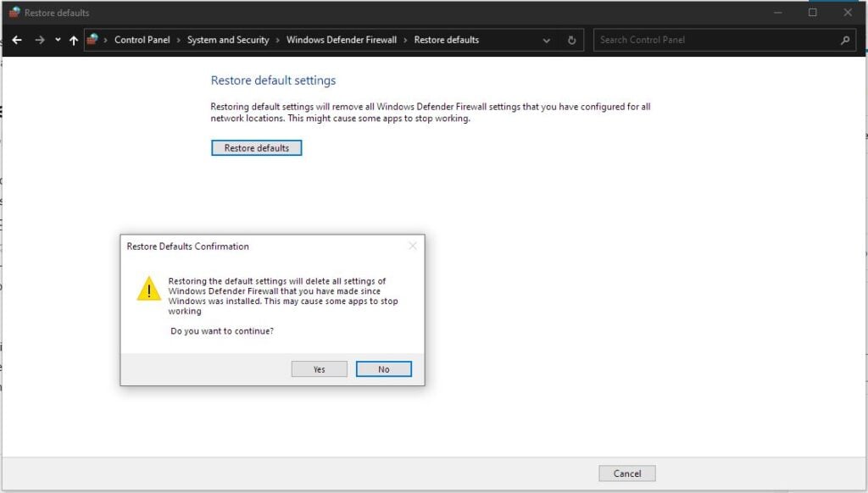Go back using the Back arrow
Image resolution: width=868 pixels, height=493 pixels.
17,40
